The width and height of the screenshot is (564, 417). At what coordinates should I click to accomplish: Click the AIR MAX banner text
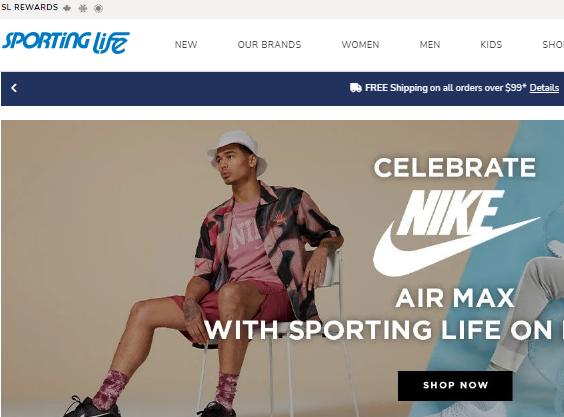455,298
